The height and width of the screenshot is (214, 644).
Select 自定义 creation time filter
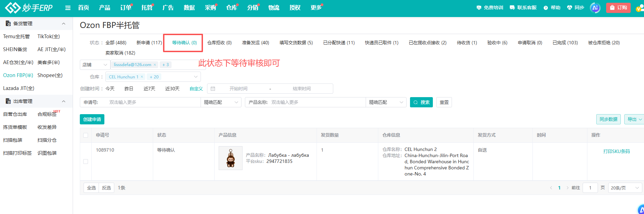click(x=196, y=89)
